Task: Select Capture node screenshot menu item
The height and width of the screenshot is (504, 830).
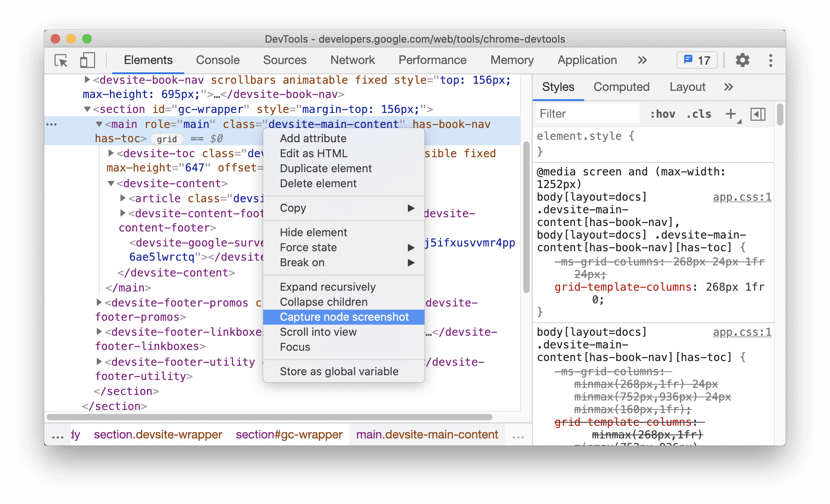Action: coord(345,317)
